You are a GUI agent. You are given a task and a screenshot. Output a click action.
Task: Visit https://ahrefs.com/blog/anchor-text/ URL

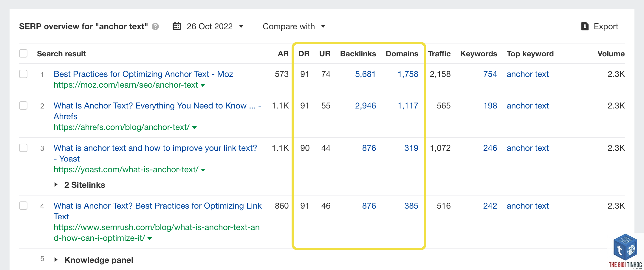[x=122, y=127]
